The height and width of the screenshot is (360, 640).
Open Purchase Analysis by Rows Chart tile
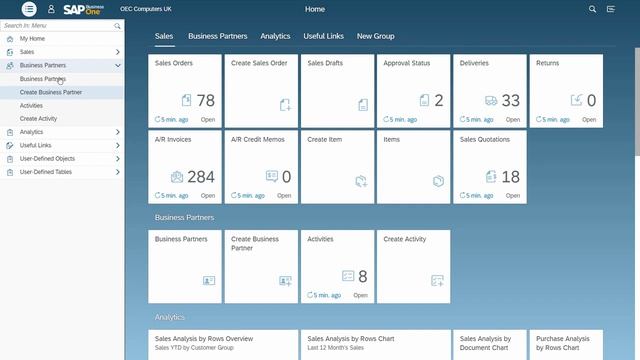[x=566, y=345]
